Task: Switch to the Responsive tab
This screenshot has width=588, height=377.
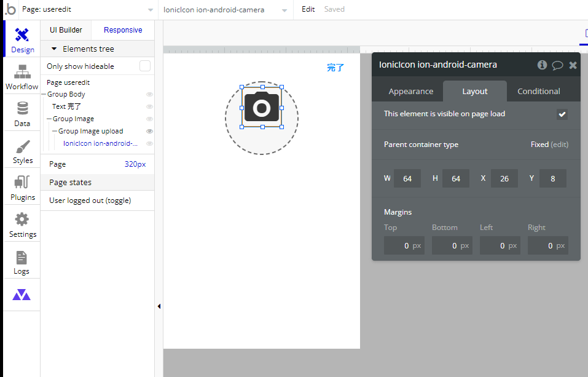Action: (123, 30)
